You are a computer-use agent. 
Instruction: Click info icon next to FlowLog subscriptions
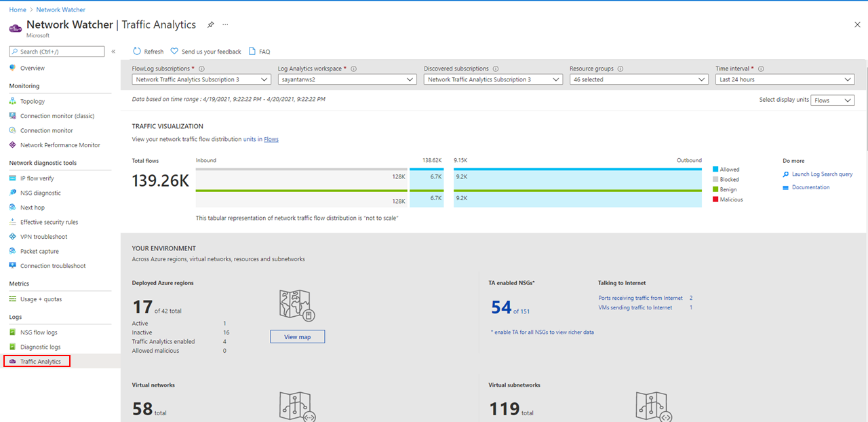(x=202, y=69)
